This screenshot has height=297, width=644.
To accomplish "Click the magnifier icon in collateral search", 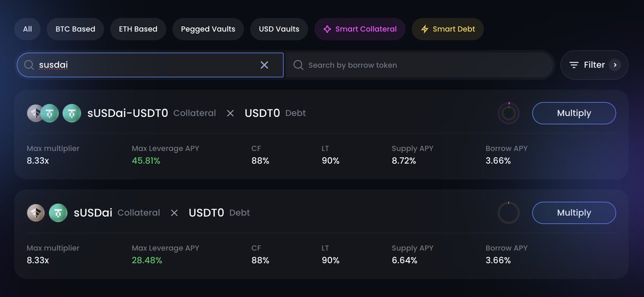I will tap(29, 65).
